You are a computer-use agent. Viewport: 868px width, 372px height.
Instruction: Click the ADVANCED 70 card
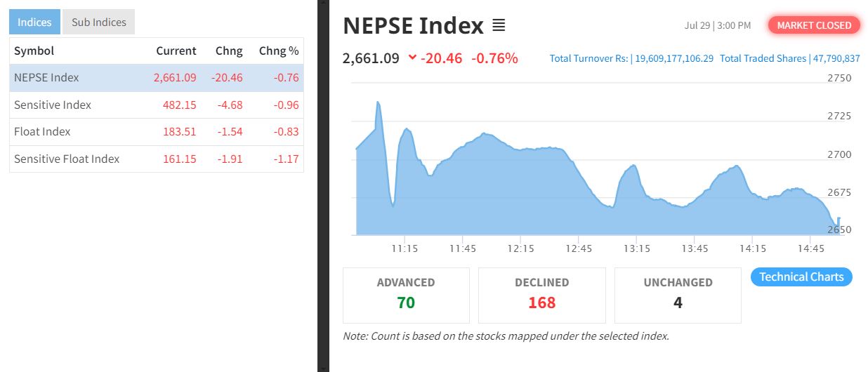tap(406, 295)
